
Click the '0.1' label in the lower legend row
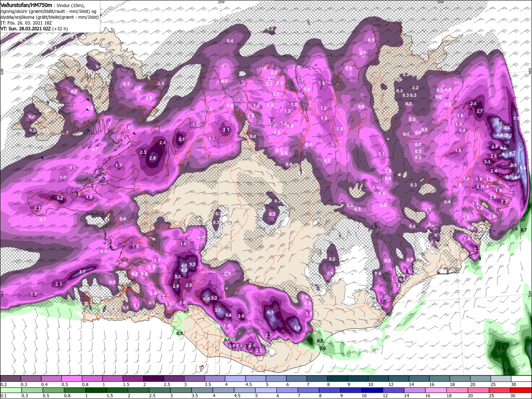click(3, 396)
